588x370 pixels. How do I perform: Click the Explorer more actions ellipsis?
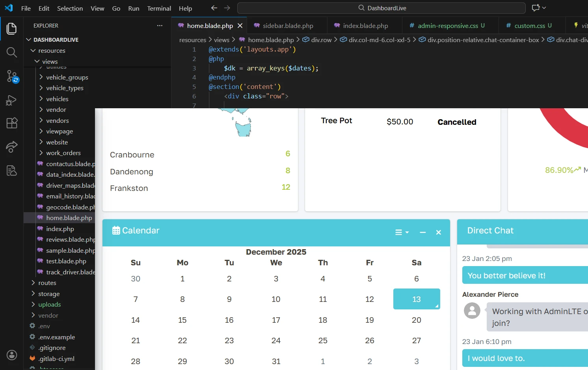tap(160, 26)
